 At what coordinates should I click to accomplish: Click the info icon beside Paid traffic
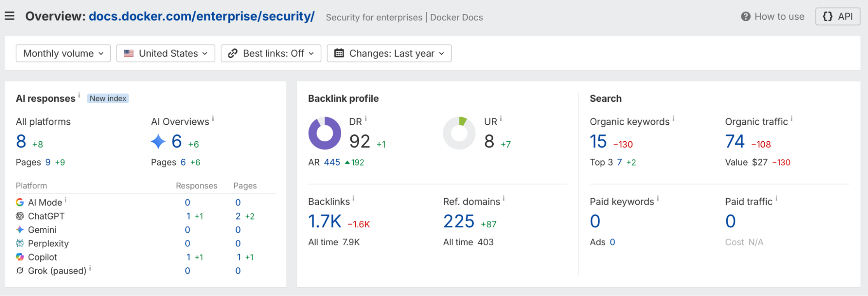776,199
